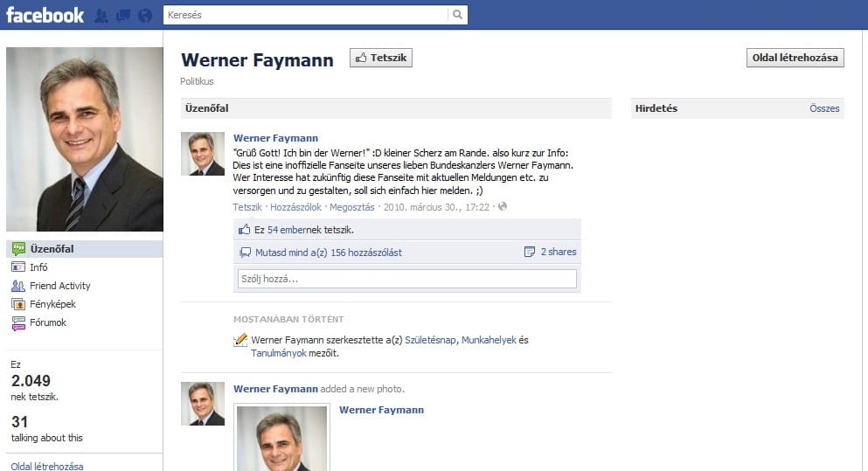Click Oldal létrehozása link in left sidebar
868x471 pixels.
[x=47, y=466]
